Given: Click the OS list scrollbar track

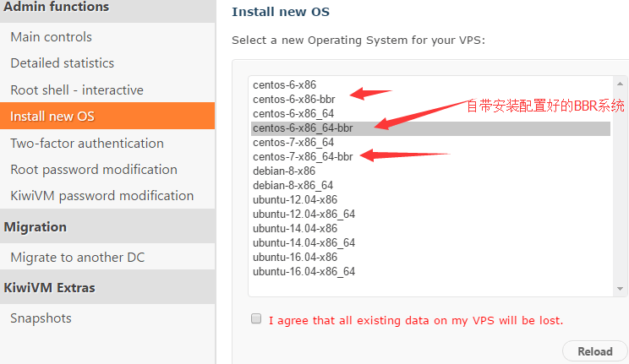Looking at the screenshot, I should 620,187.
